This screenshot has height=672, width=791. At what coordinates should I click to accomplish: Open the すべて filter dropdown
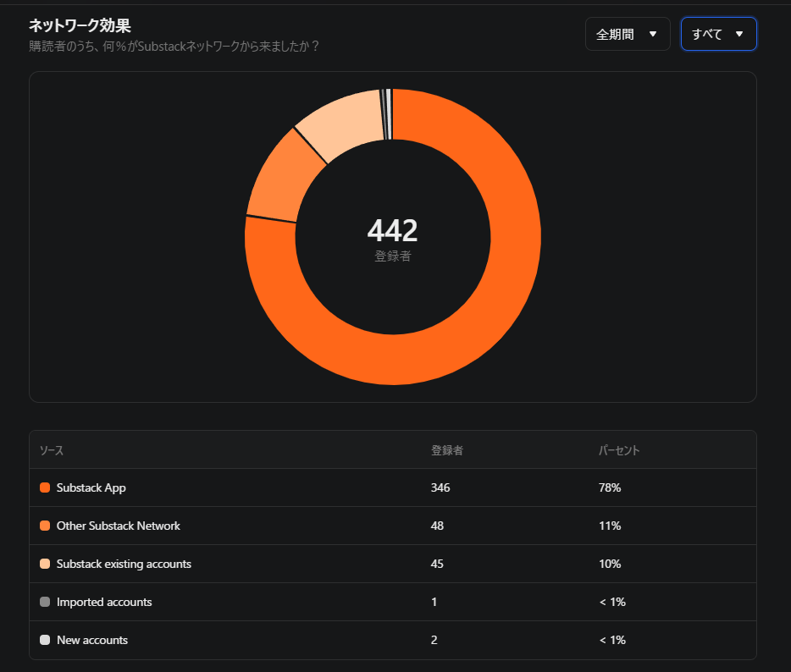tap(718, 34)
